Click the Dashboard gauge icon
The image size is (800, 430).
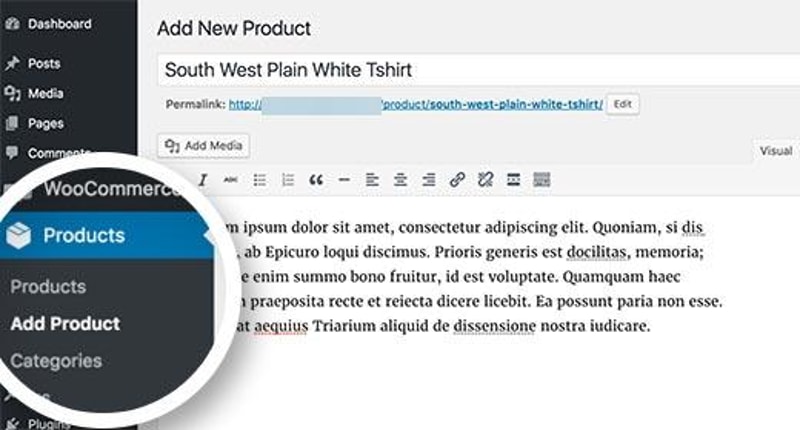[12, 23]
